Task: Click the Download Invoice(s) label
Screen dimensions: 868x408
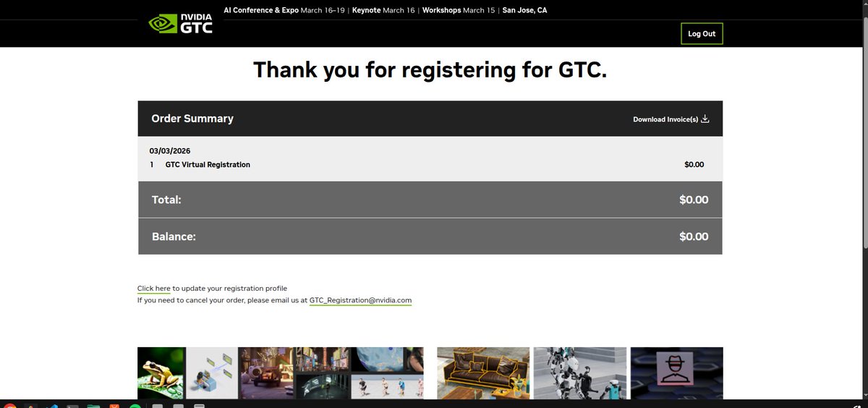Action: click(665, 119)
